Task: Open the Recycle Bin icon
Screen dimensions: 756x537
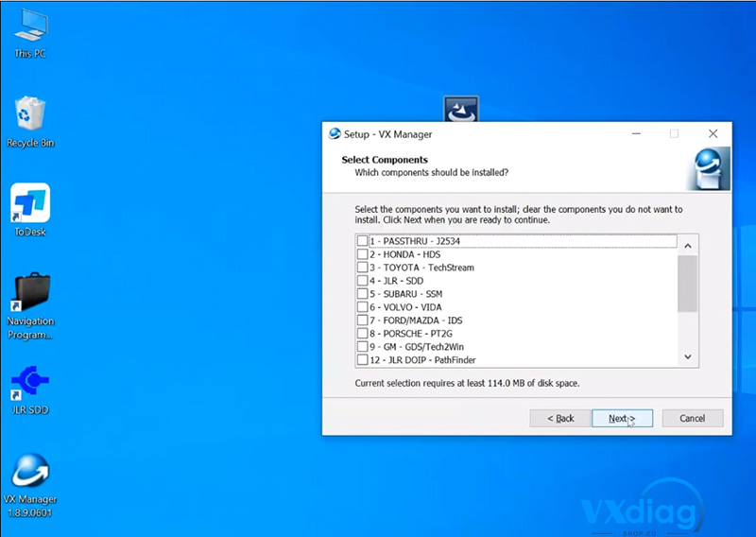Action: (30, 122)
